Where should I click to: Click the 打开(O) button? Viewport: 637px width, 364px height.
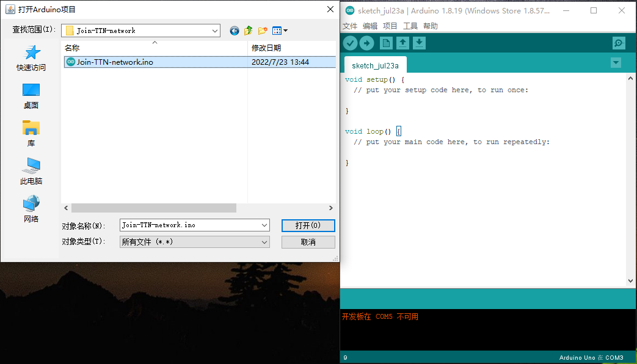click(x=308, y=225)
